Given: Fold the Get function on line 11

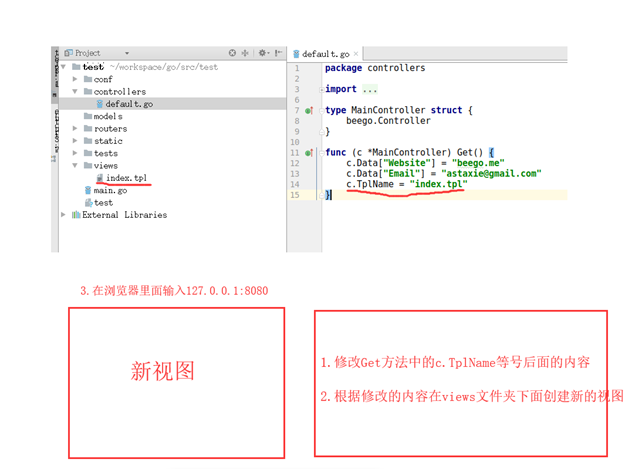Looking at the screenshot, I should (322, 153).
